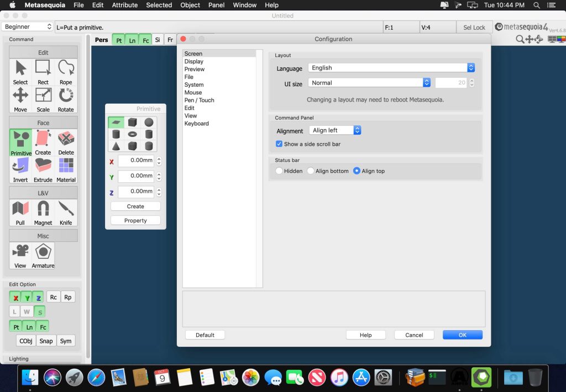Open the Attribute menu

pos(125,5)
